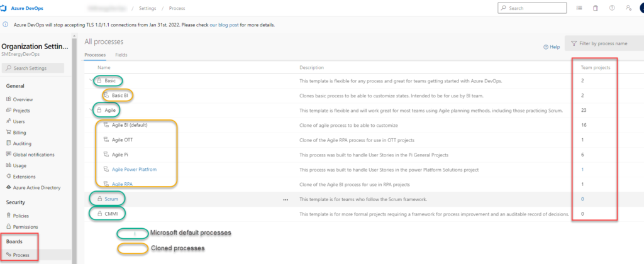
Task: Click the sidebar vertical scrollbar
Action: point(74,150)
